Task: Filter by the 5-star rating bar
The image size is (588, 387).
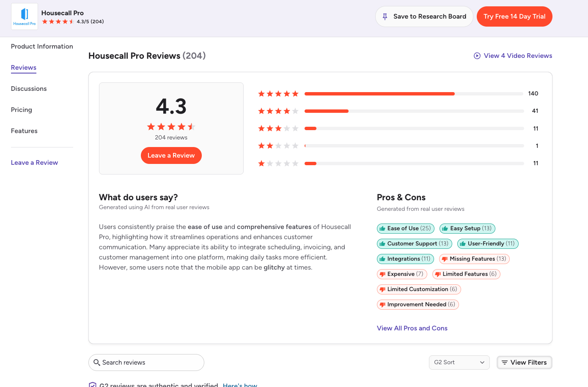Action: tap(414, 94)
